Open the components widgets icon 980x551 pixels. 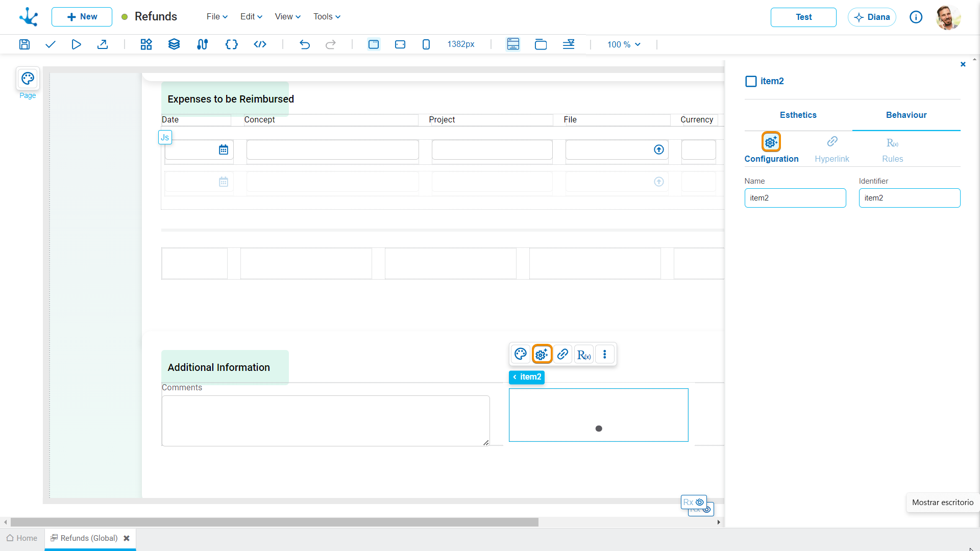146,44
